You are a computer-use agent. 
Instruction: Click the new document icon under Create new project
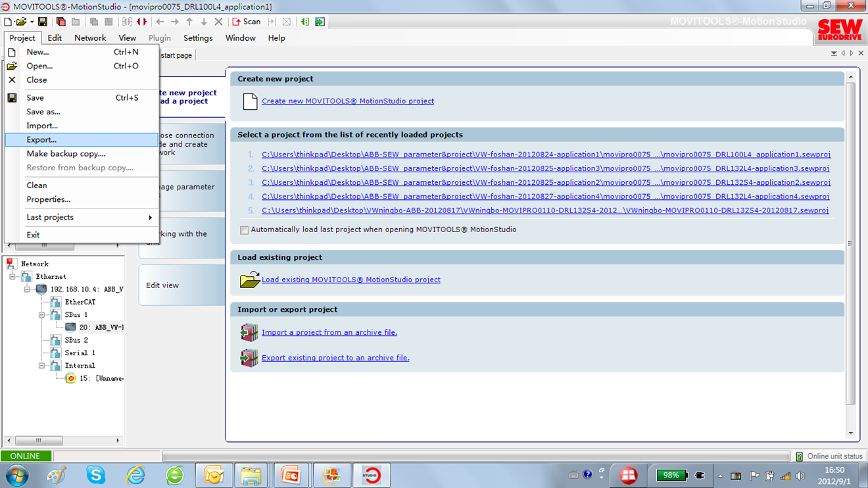[x=250, y=101]
